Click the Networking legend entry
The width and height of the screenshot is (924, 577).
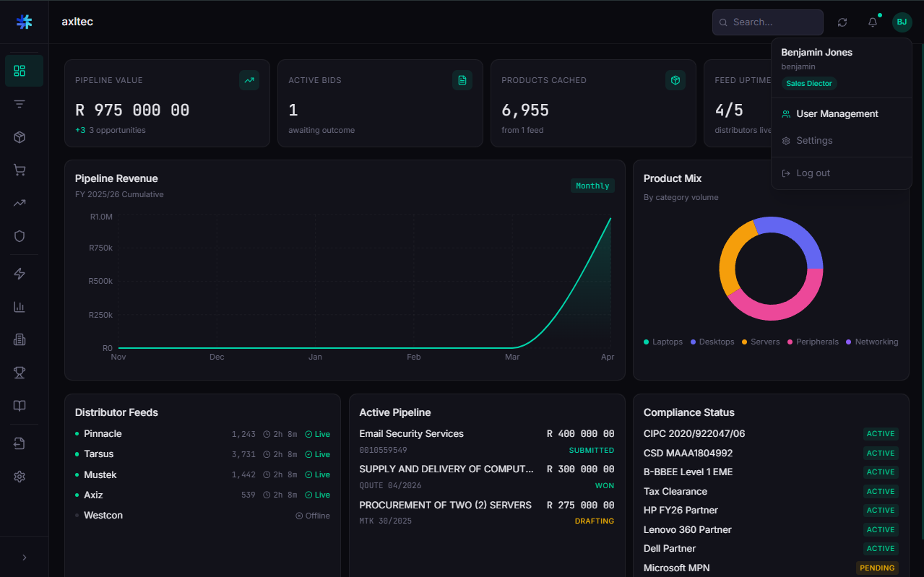[872, 342]
